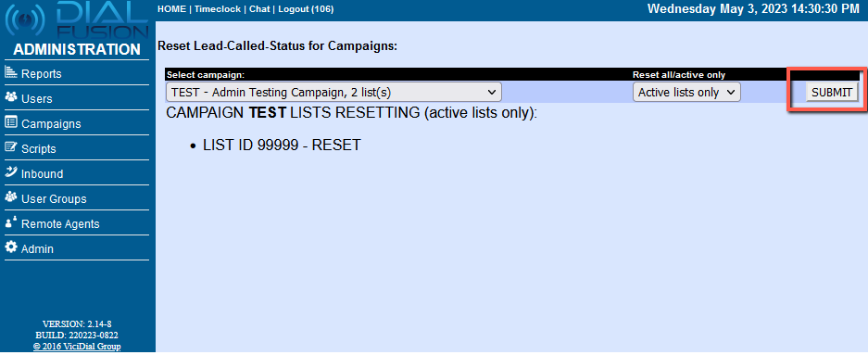Go to HOME in top navigation
868x355 pixels.
pos(171,9)
